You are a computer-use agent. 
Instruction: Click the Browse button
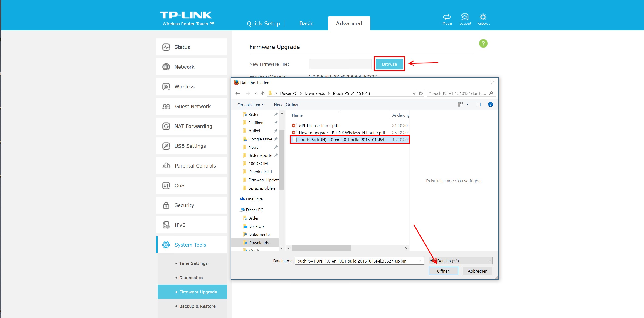[x=389, y=64]
